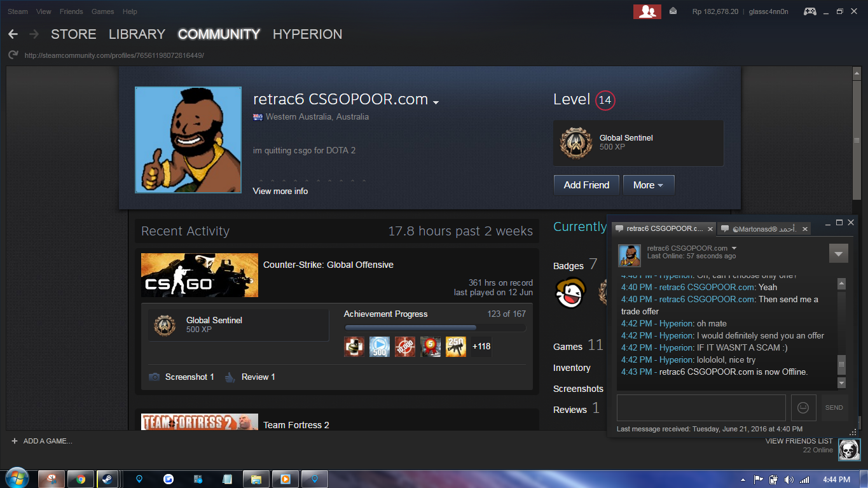The image size is (868, 488).
Task: Open the inbox envelope icon
Action: [x=673, y=11]
